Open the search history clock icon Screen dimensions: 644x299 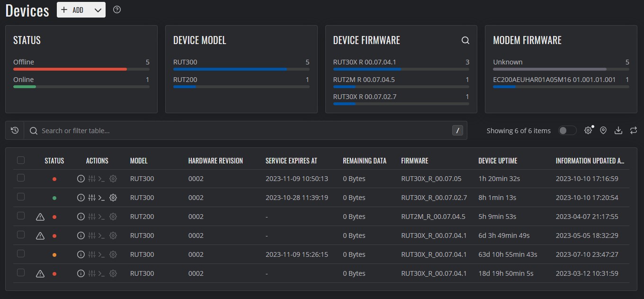tap(15, 130)
